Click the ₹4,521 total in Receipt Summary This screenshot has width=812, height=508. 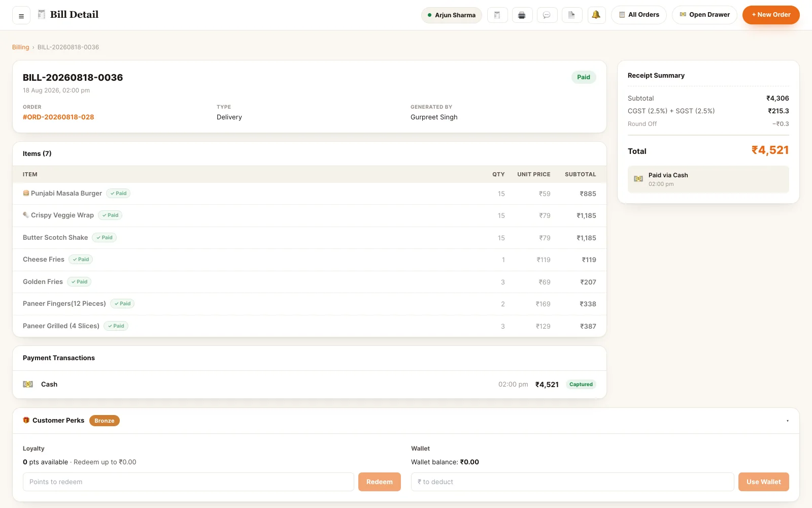(770, 150)
